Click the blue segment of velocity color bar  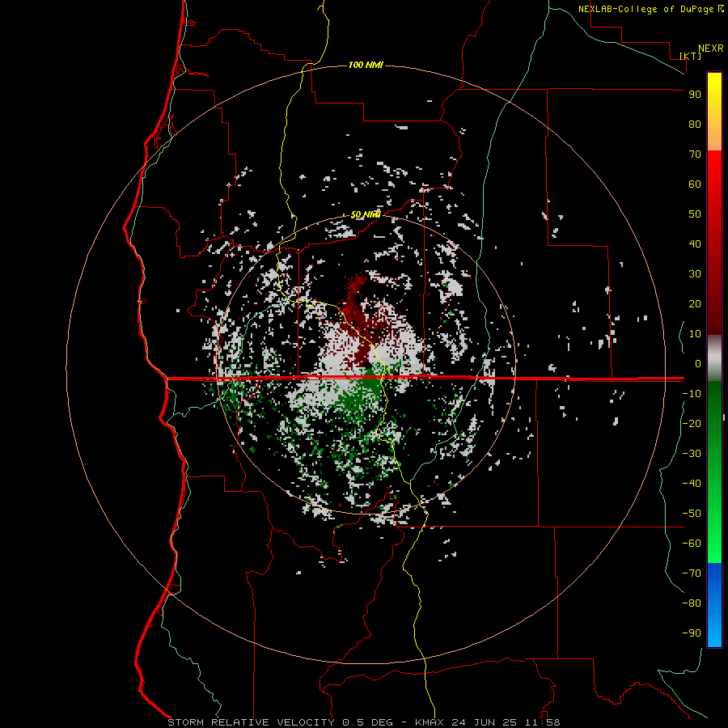[714, 604]
